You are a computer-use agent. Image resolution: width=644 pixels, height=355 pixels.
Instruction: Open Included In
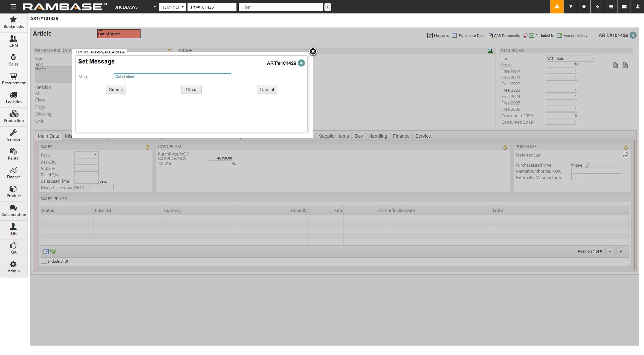pos(542,36)
